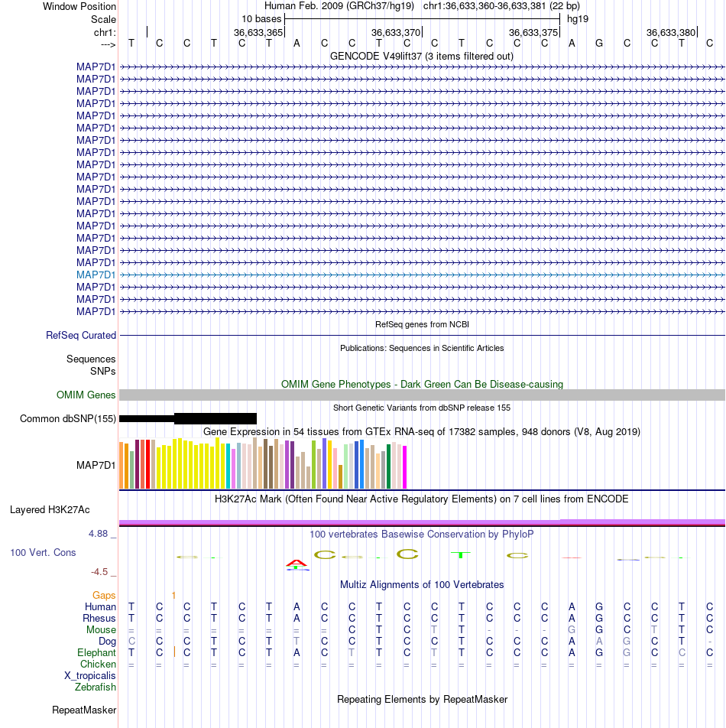Click the Sequences subtrack label
Viewport: 726px width, 728px height.
point(91,359)
